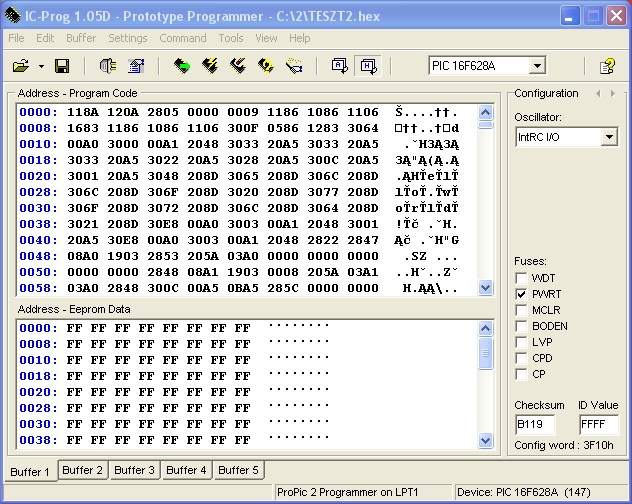This screenshot has width=632, height=504.
Task: Click first FF byte in Eeprom row 0000
Action: tap(75, 328)
